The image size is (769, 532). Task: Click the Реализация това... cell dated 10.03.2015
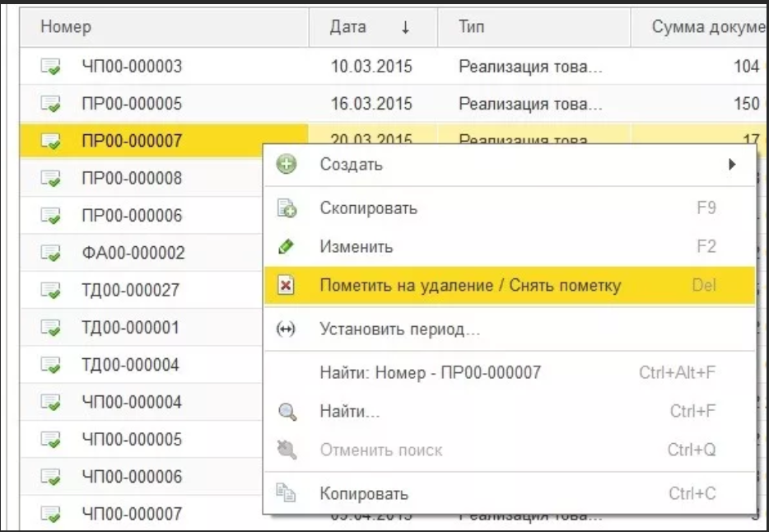click(530, 66)
